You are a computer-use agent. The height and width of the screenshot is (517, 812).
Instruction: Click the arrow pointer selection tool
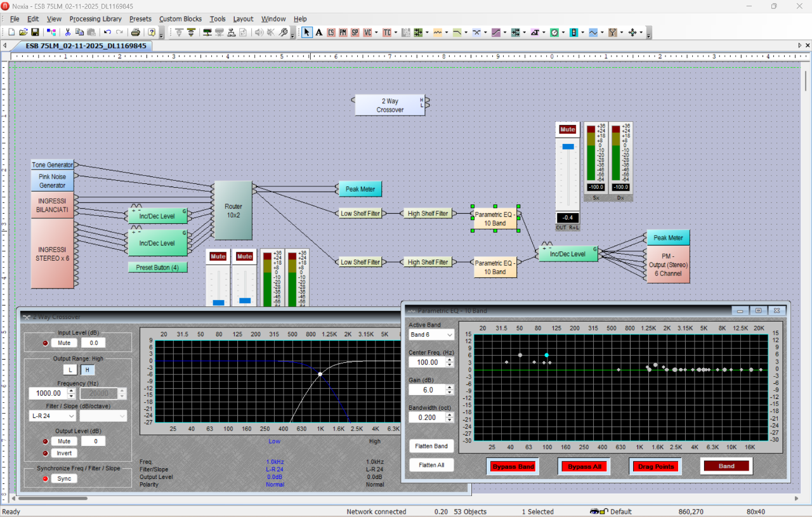[x=307, y=32]
